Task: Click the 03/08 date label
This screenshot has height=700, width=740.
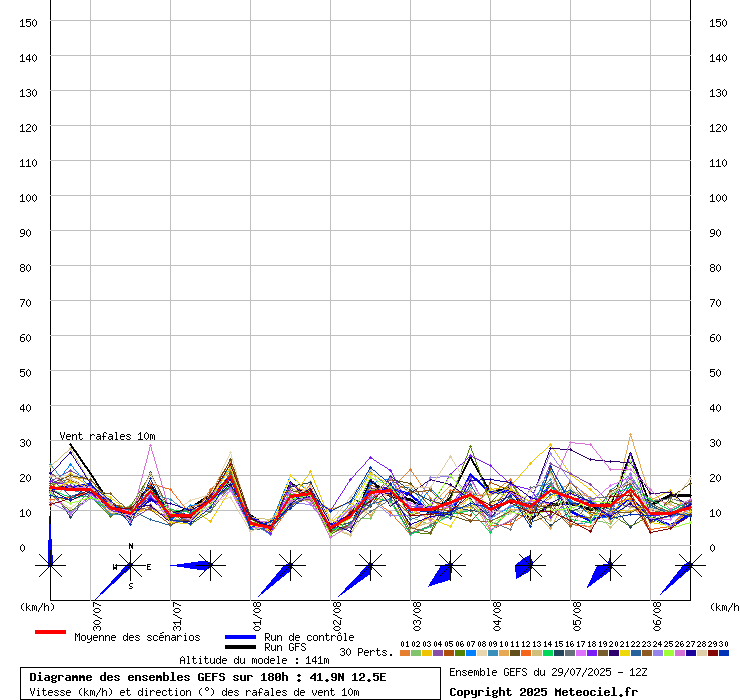Action: (x=417, y=616)
